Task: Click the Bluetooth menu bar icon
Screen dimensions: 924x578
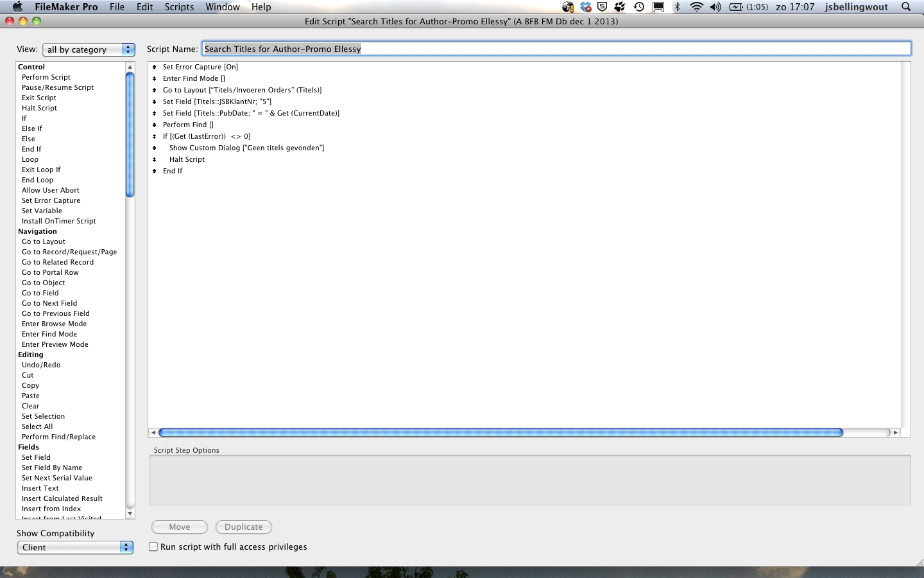Action: click(677, 6)
